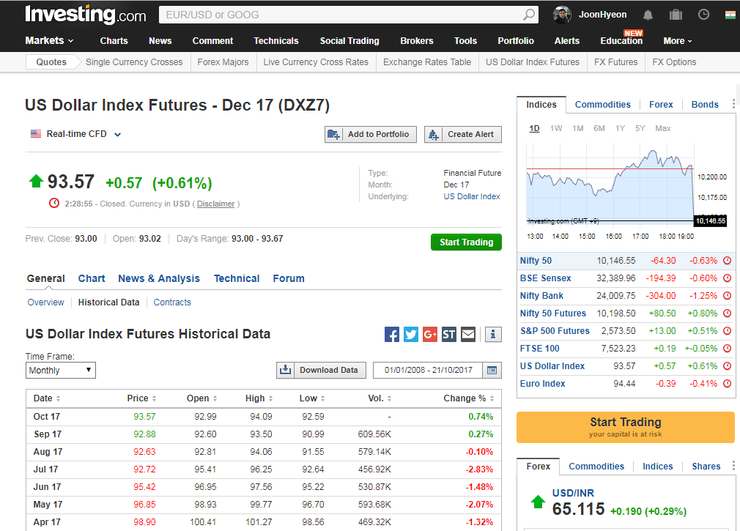Share on StockTwits icon
The image size is (740, 531).
pyautogui.click(x=449, y=334)
